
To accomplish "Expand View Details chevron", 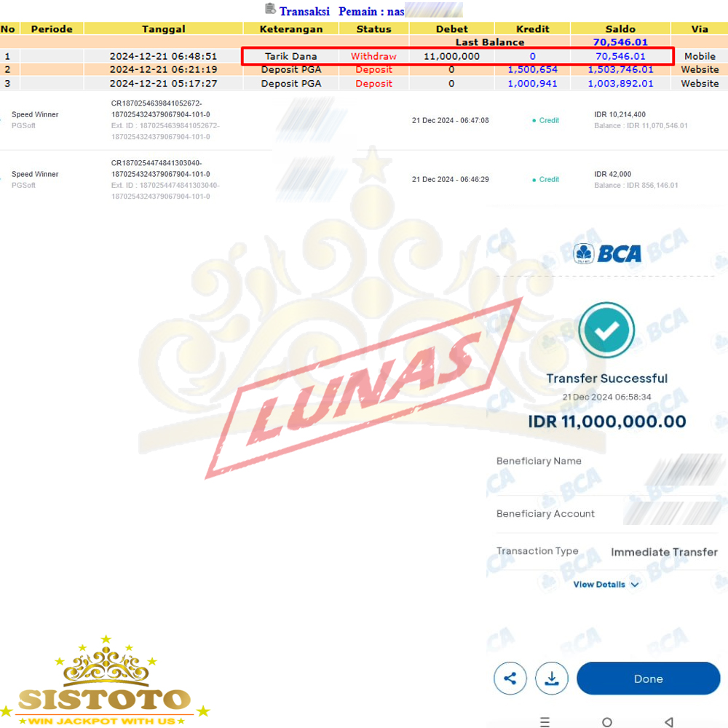I will pos(635,585).
